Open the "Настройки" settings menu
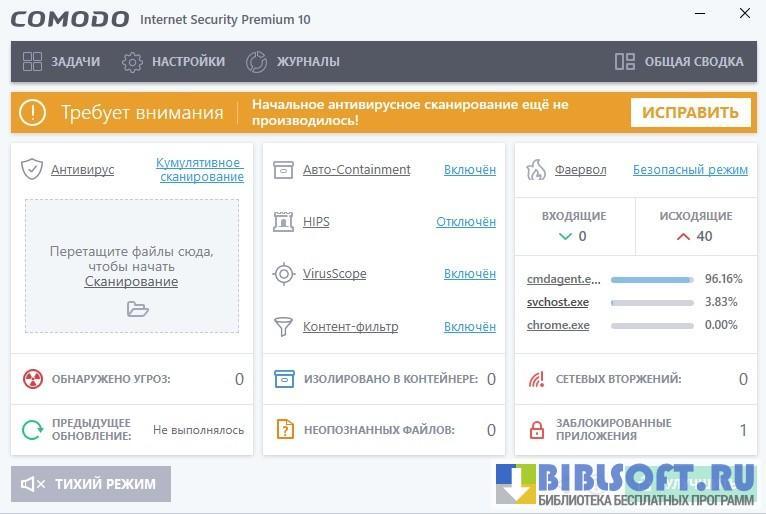Screen dimensions: 766x514 [x=174, y=62]
